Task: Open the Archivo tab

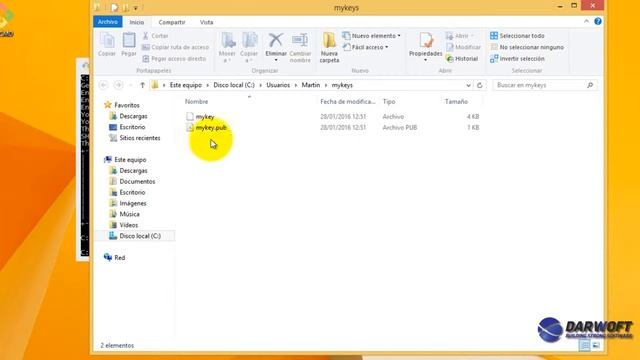Action: point(108,22)
